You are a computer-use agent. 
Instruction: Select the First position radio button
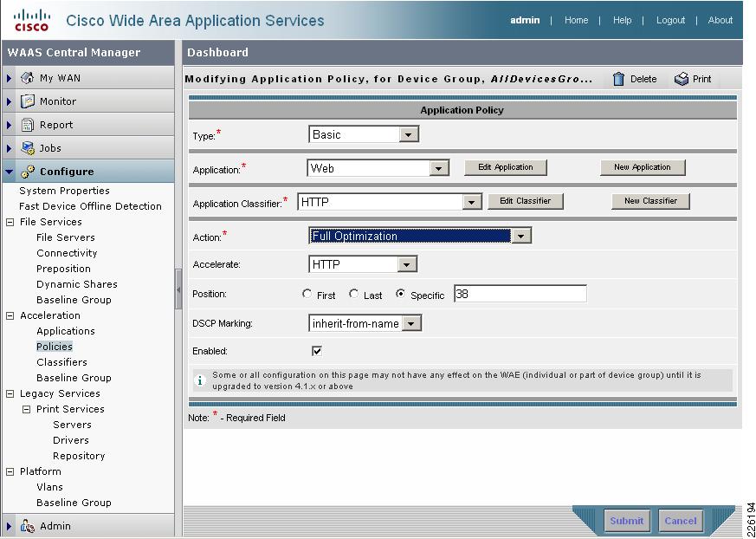coord(307,294)
